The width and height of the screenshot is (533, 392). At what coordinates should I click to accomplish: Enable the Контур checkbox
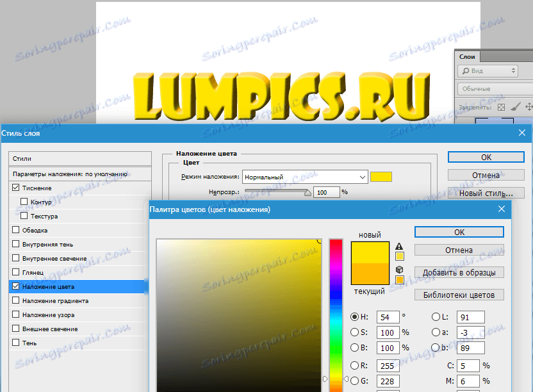pos(24,202)
